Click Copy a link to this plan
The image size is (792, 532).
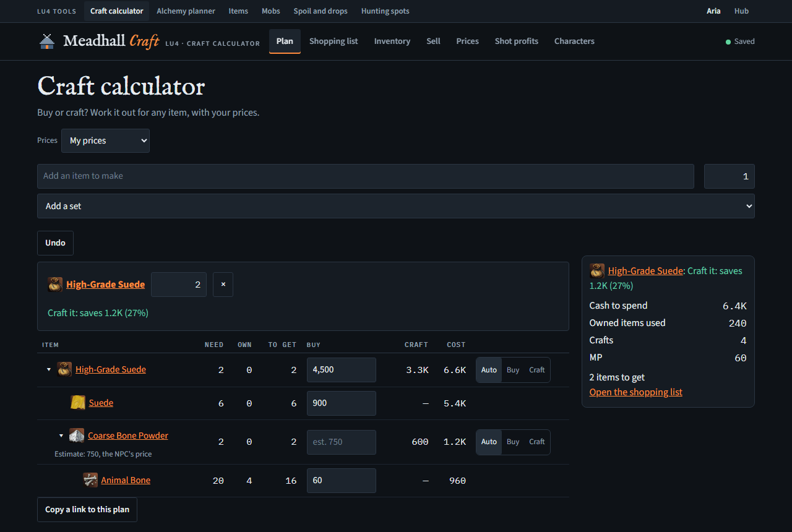[87, 510]
